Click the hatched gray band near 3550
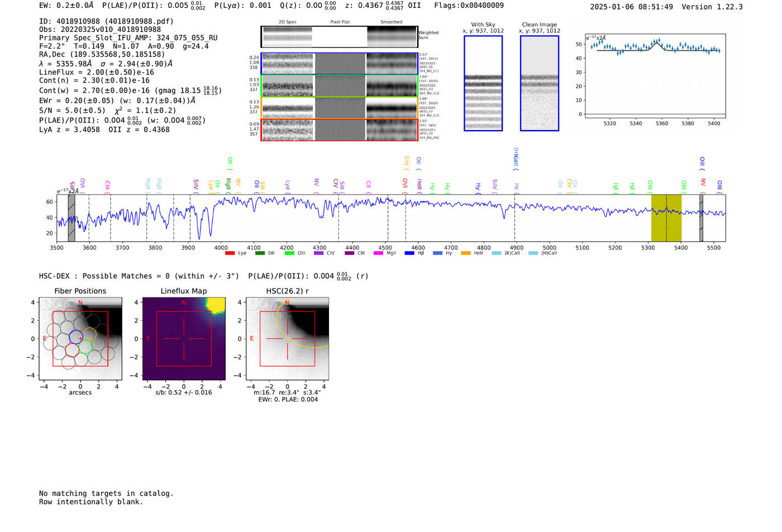This screenshot has width=782, height=532. 71,218
